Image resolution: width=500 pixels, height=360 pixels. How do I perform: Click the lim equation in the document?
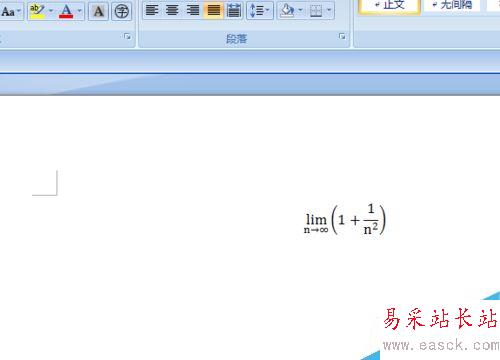coord(345,220)
